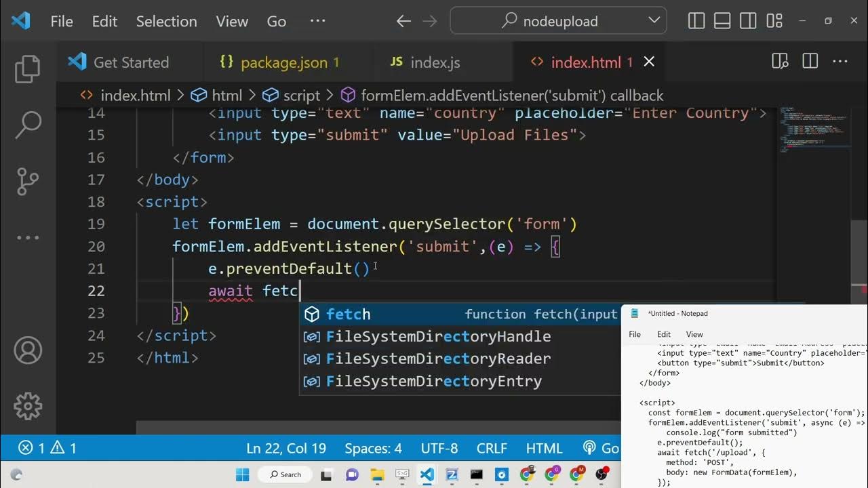Image resolution: width=868 pixels, height=488 pixels.
Task: Select fetch from the autocomplete suggestions
Action: [x=348, y=314]
